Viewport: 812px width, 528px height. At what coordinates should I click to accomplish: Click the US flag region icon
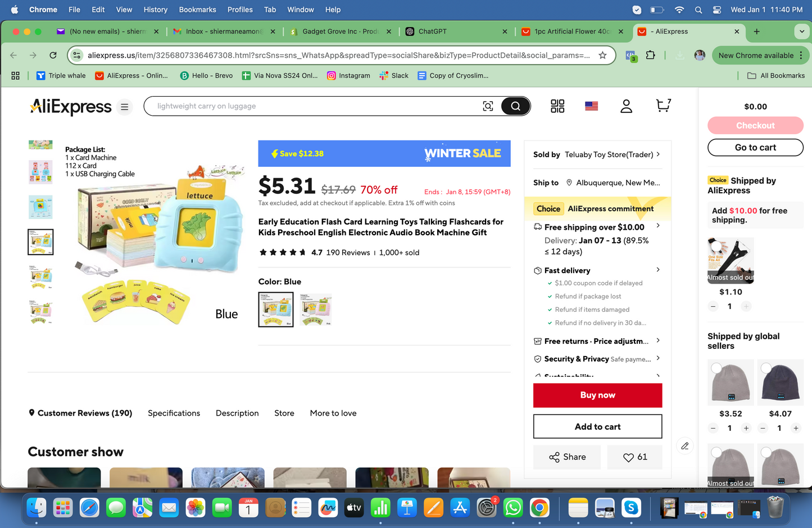[x=592, y=106]
